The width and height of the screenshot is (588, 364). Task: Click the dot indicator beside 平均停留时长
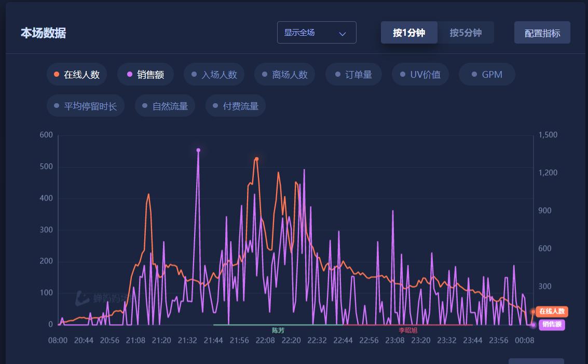57,105
